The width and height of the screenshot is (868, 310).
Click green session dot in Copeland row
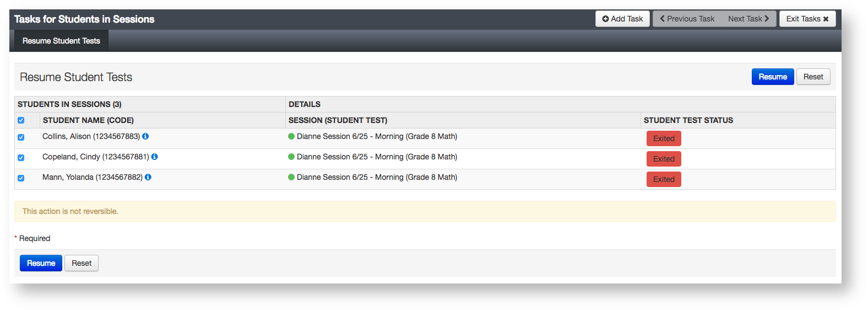click(291, 157)
